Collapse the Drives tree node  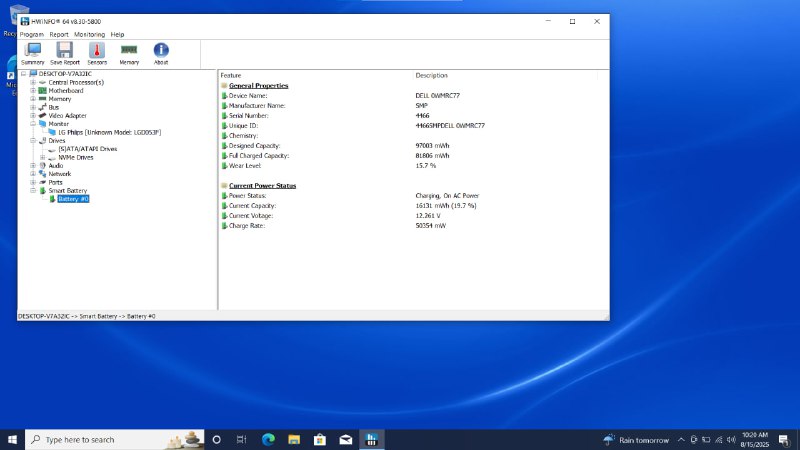click(33, 140)
